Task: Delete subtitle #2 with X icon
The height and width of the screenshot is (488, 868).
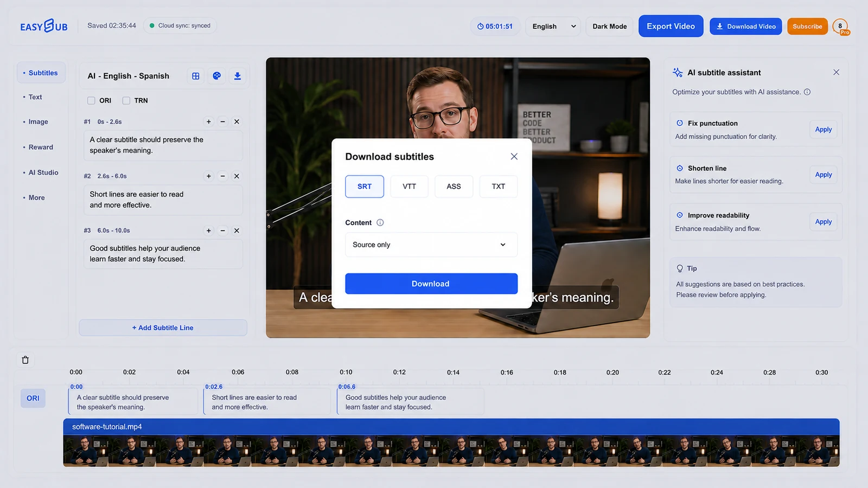Action: click(x=237, y=176)
